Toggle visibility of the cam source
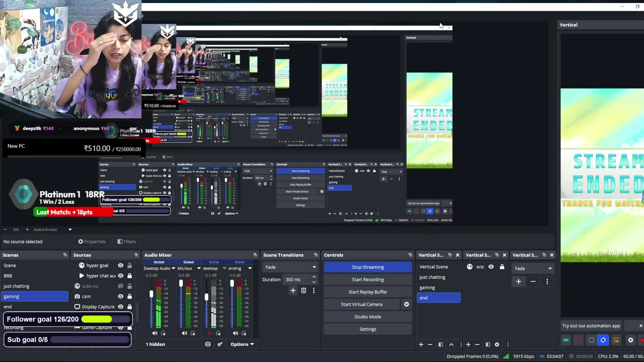Viewport: 644px width, 362px height. point(121,296)
